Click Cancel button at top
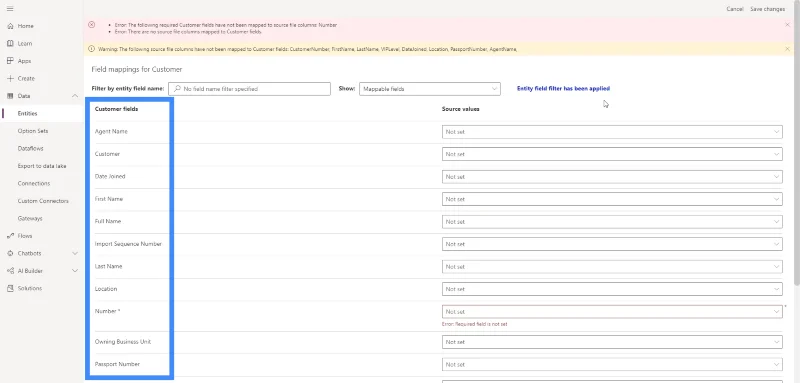Screen dimensions: 800x383 click(735, 9)
